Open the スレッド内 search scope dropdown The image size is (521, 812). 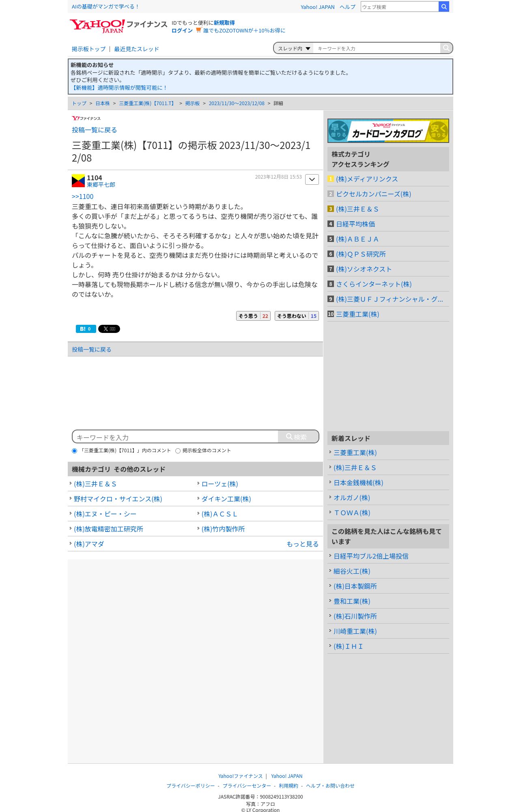tap(294, 48)
